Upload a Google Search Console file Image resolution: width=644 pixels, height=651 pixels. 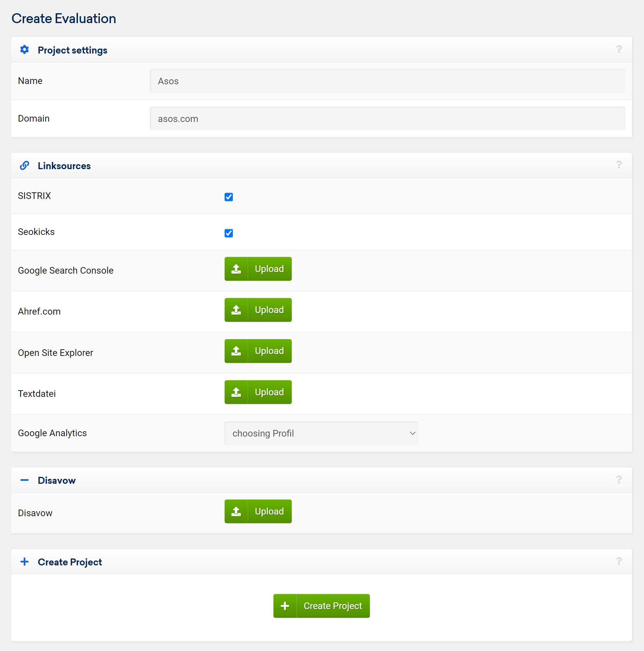[258, 269]
